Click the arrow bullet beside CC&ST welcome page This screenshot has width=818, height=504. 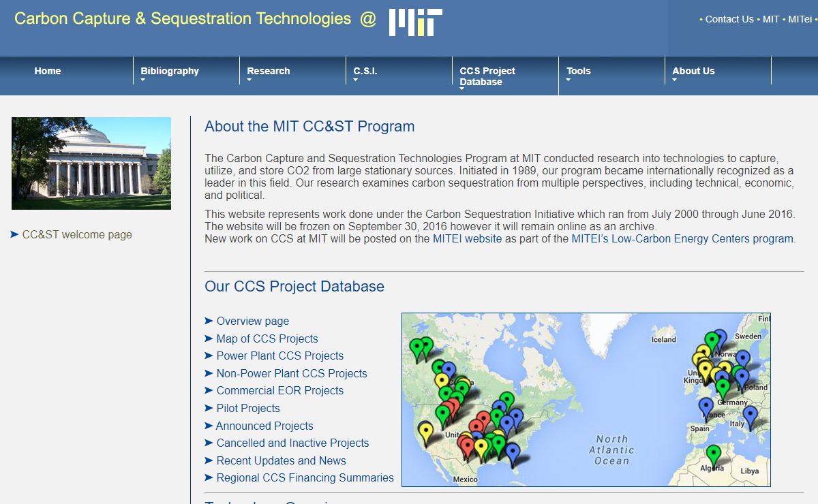click(15, 234)
